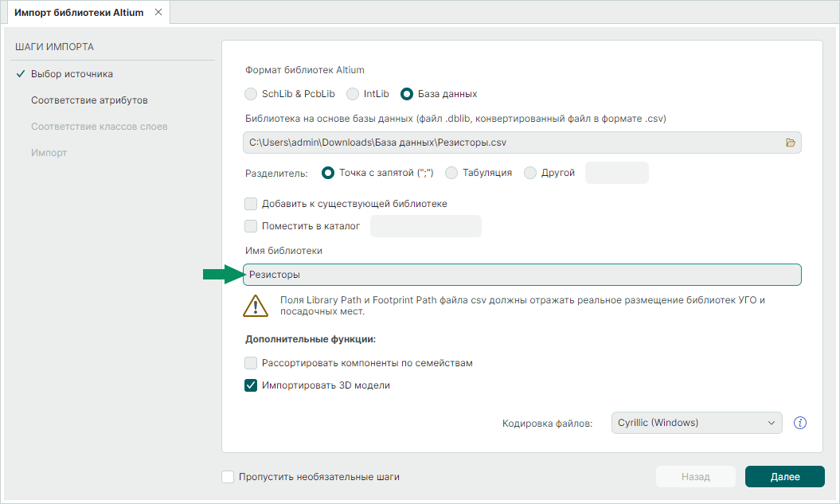The height and width of the screenshot is (504, 840).
Task: Open Кодировка файлов dropdown Cyrillic (Windows)
Action: [x=697, y=423]
